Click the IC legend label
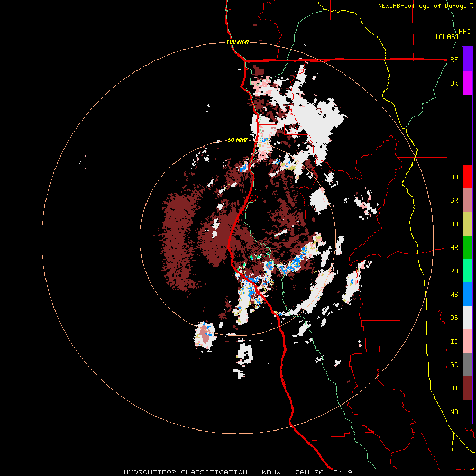The image size is (476, 476). [454, 342]
